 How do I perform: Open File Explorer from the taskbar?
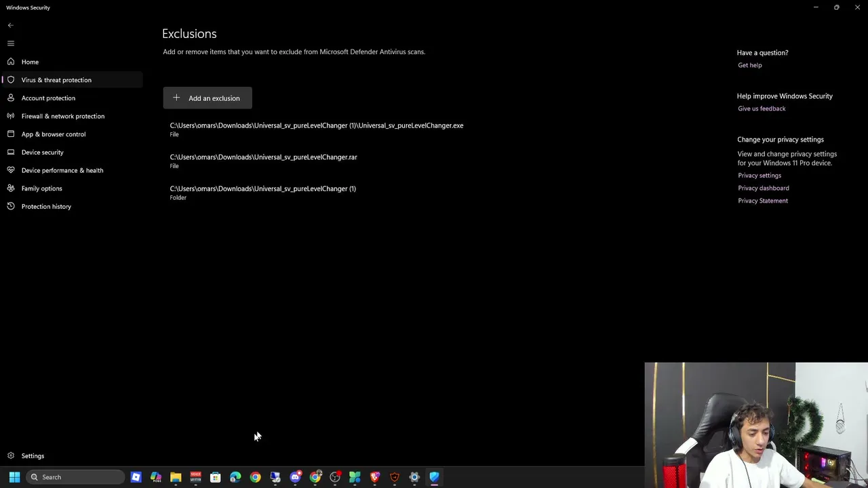coord(176,477)
